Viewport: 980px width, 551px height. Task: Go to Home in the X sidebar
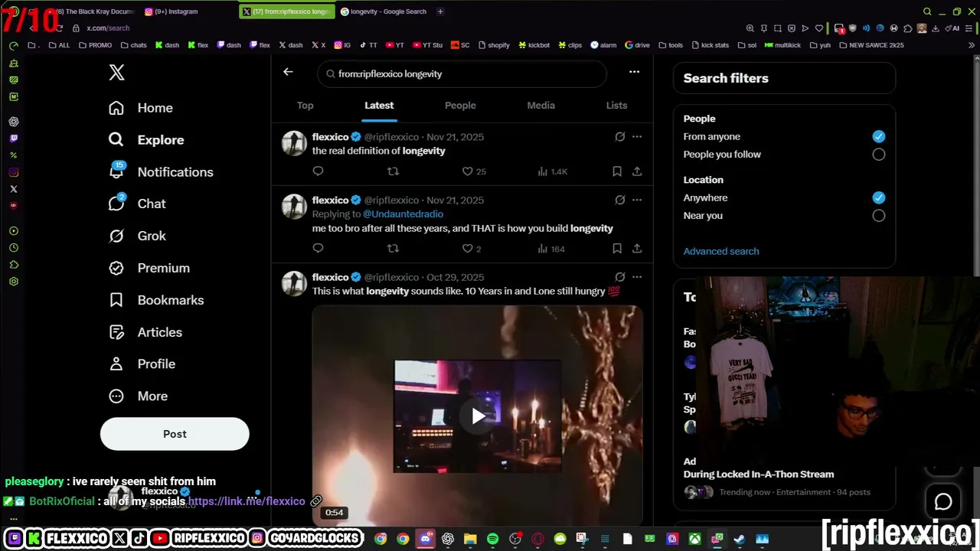coord(141,108)
